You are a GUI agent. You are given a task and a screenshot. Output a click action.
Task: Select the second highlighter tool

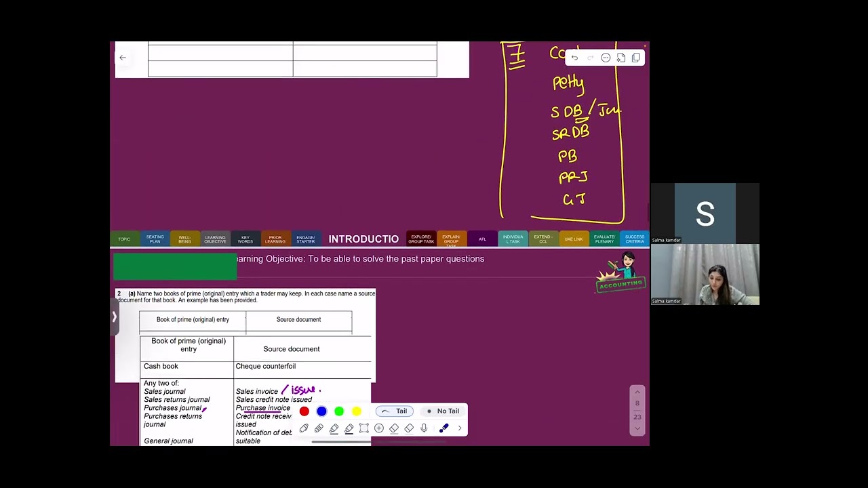point(349,428)
